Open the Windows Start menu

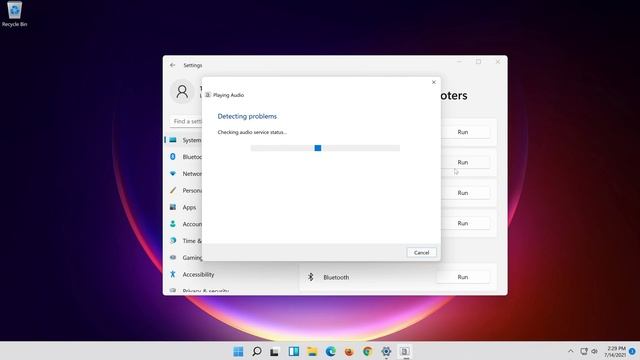point(238,351)
